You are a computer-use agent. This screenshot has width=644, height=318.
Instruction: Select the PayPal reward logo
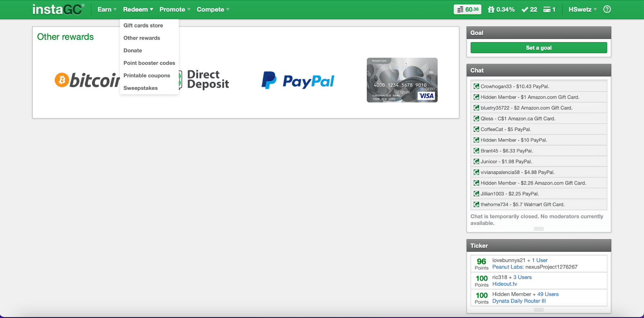[x=297, y=80]
